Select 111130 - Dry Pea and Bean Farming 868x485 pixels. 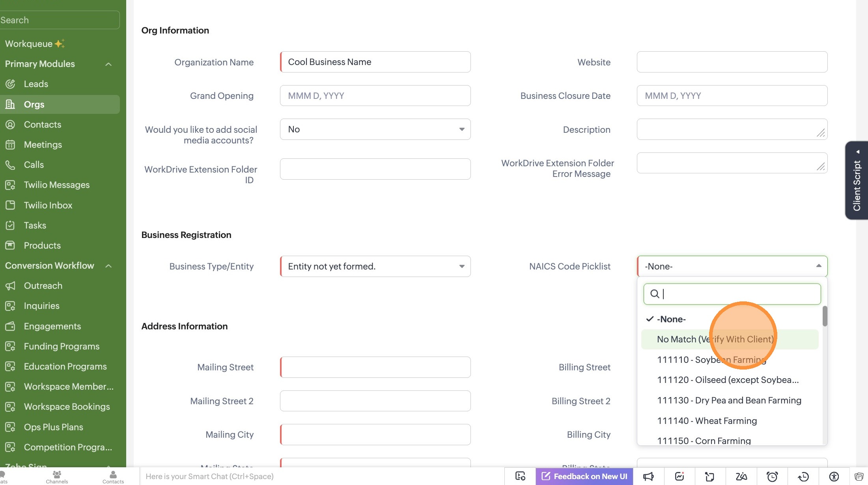click(729, 400)
